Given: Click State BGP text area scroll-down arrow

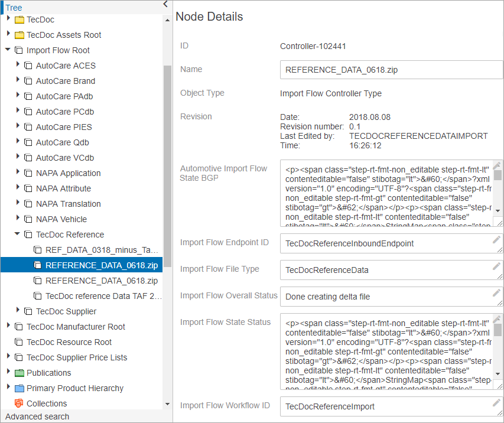Looking at the screenshot, I should (x=498, y=211).
